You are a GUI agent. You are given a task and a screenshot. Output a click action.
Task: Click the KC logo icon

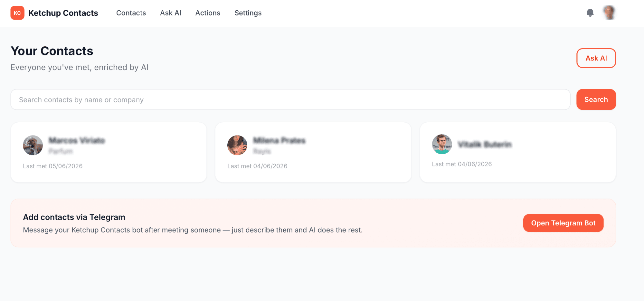pos(17,13)
